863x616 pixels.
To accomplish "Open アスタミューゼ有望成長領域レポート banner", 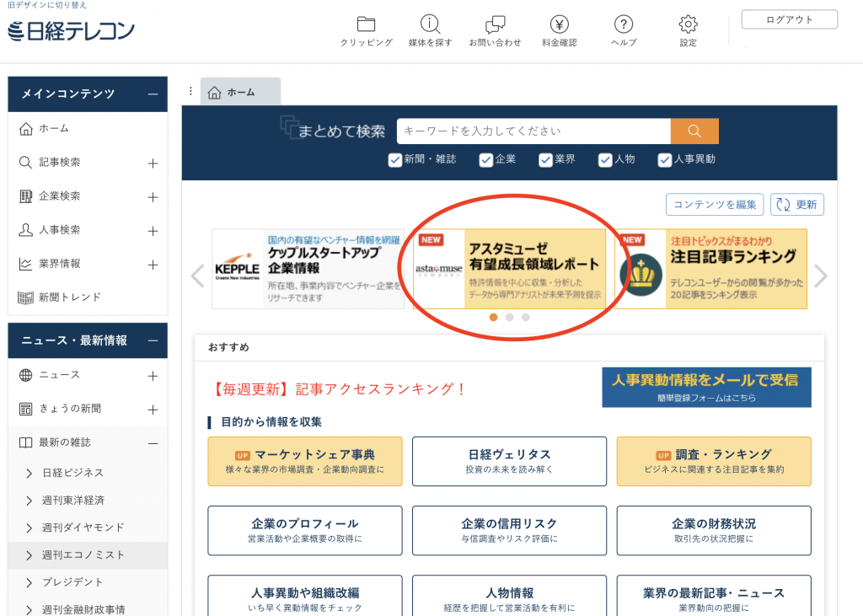I will coord(509,269).
